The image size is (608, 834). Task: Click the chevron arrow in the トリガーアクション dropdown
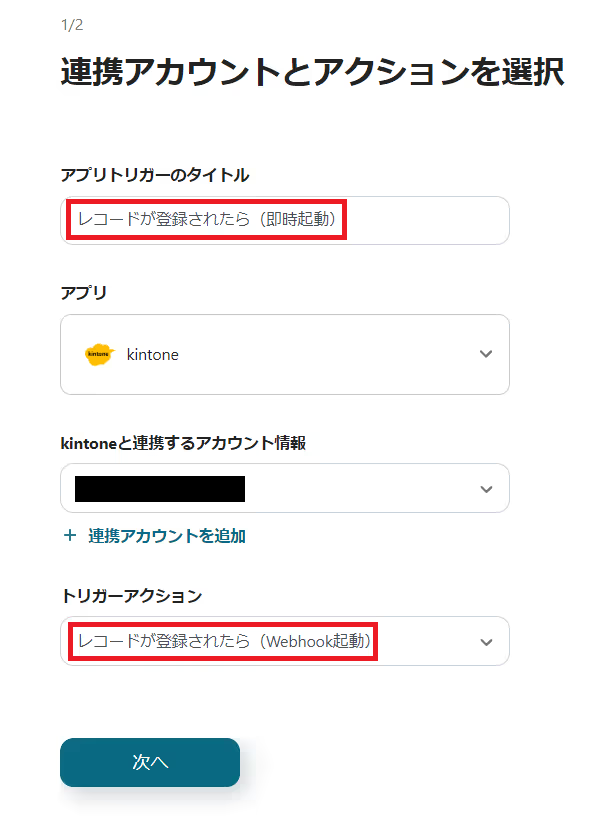[486, 642]
